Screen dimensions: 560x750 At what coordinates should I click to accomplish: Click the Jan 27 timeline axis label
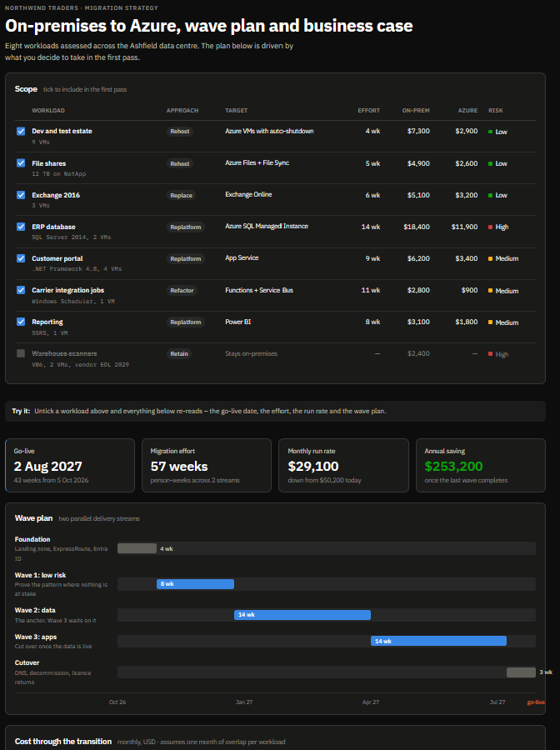(x=244, y=702)
